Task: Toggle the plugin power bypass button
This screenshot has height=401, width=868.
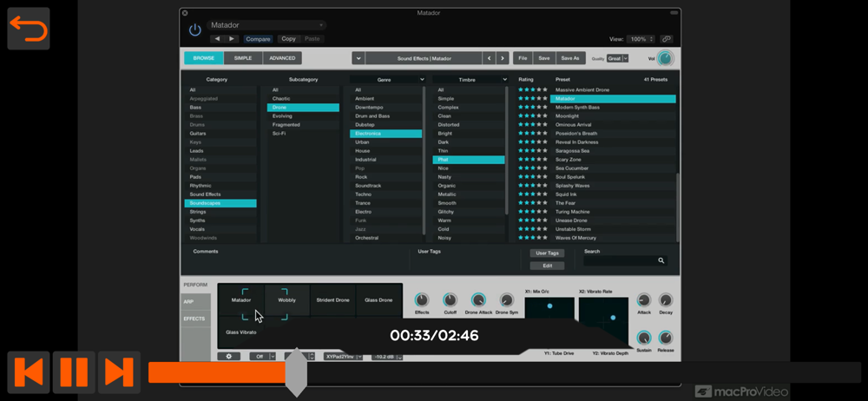Action: click(194, 30)
